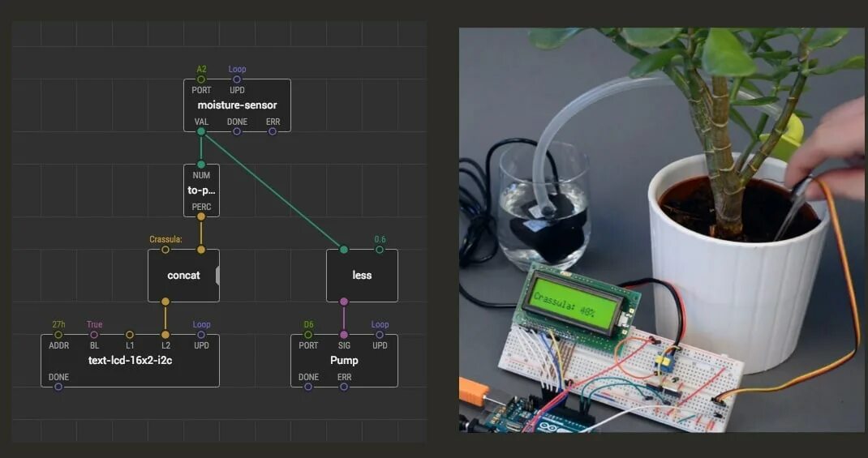868x458 pixels.
Task: Click the concat output pin
Action: (165, 302)
